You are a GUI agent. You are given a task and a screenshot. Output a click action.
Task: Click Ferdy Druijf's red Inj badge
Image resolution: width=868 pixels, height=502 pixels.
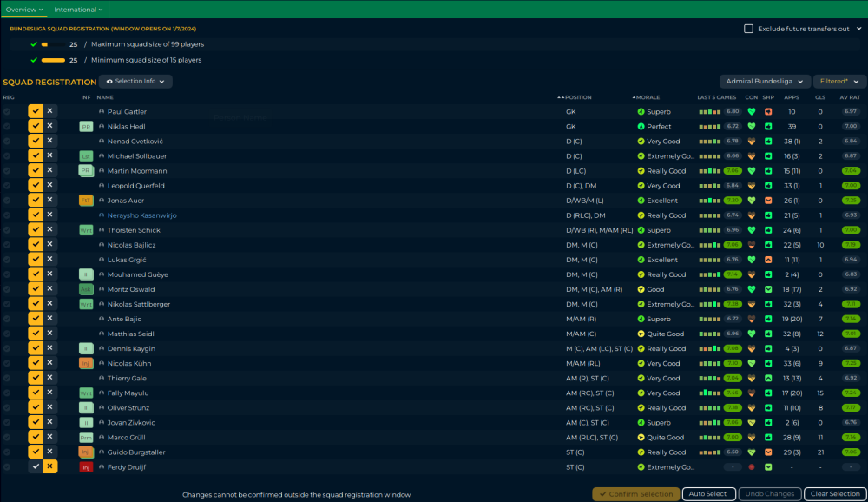pyautogui.click(x=86, y=467)
